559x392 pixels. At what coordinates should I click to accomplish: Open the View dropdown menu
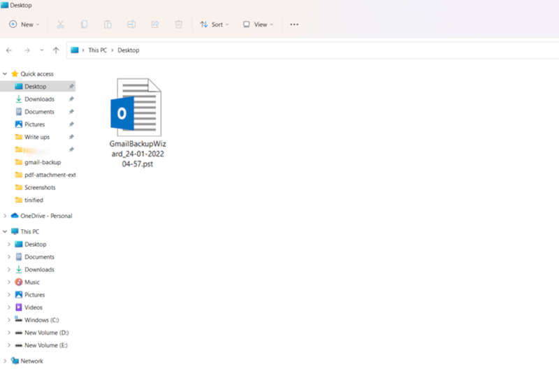(258, 24)
